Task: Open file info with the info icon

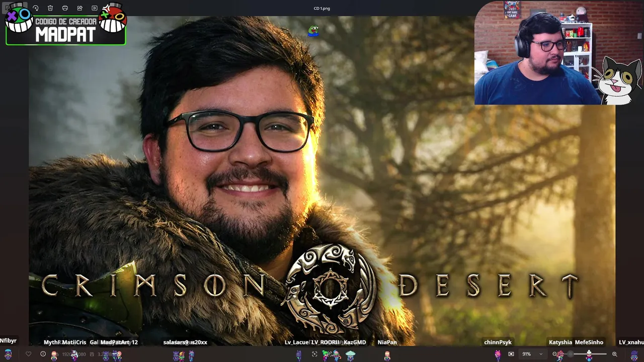Action: tap(43, 354)
